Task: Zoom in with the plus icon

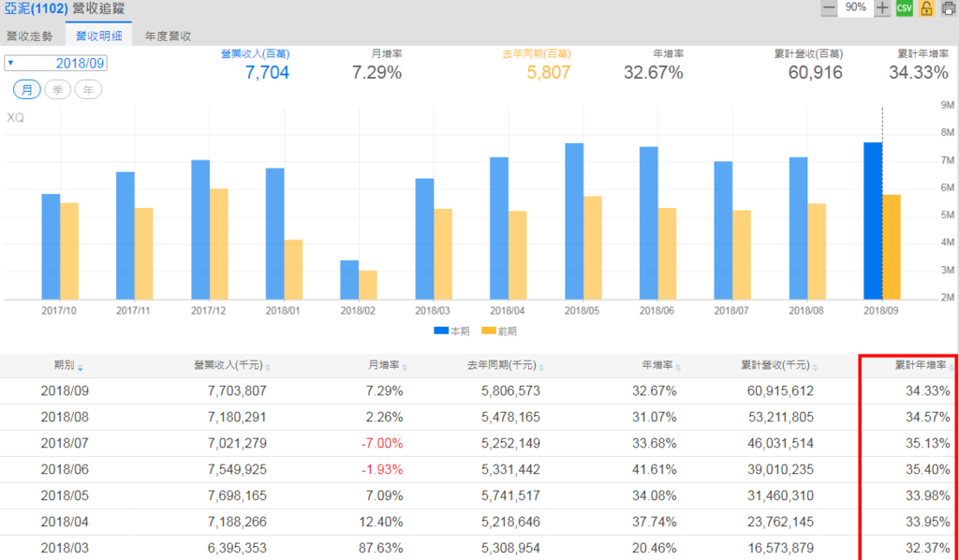Action: pos(882,7)
